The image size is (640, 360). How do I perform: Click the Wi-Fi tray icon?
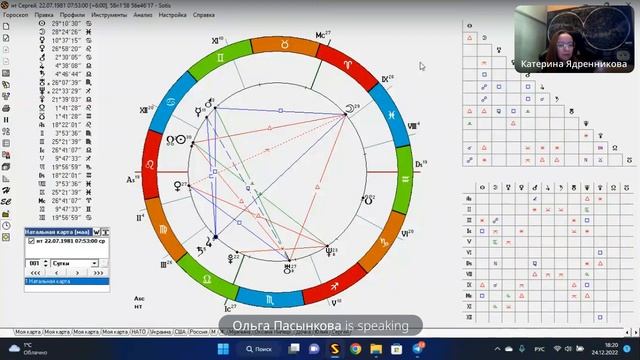(557, 349)
